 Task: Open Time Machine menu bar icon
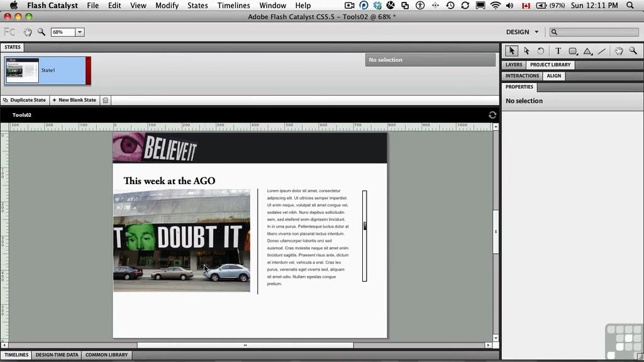pos(450,5)
